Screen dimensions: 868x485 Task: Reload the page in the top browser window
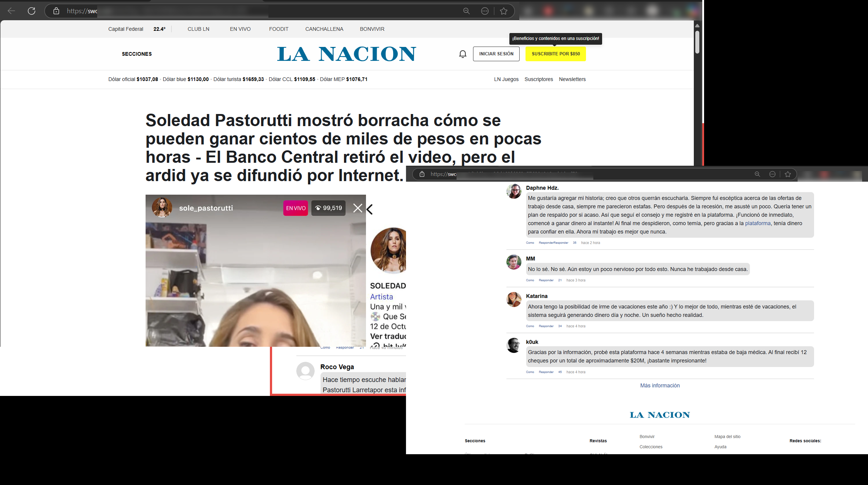[32, 11]
